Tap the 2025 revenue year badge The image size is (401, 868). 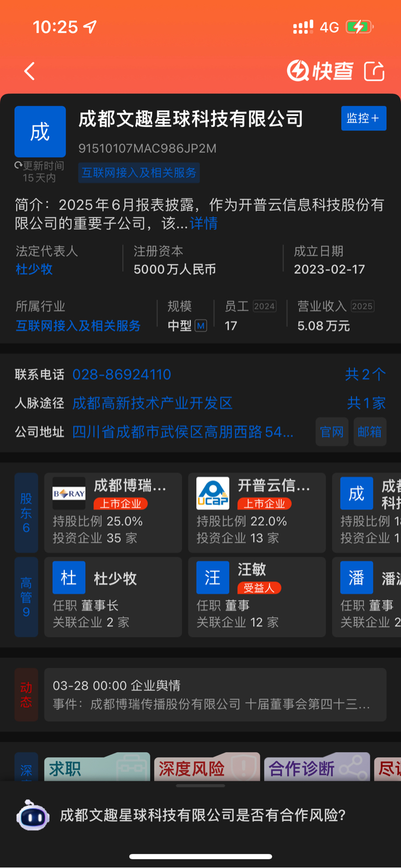pyautogui.click(x=362, y=306)
